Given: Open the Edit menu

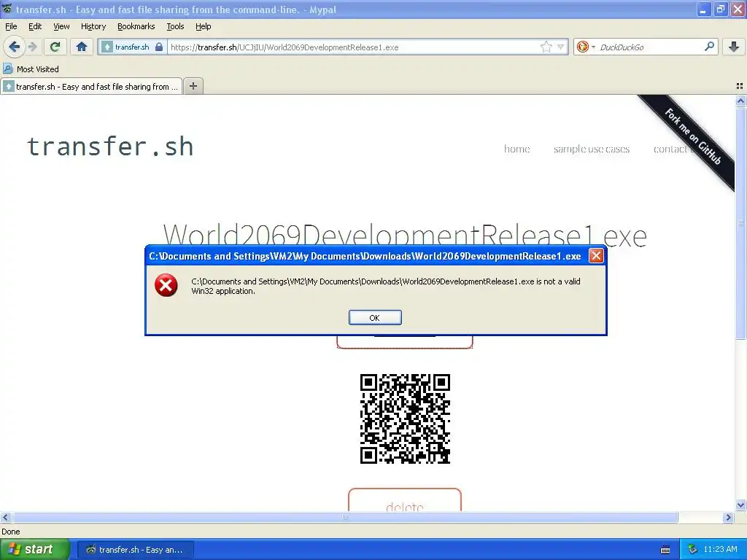Looking at the screenshot, I should 35,26.
